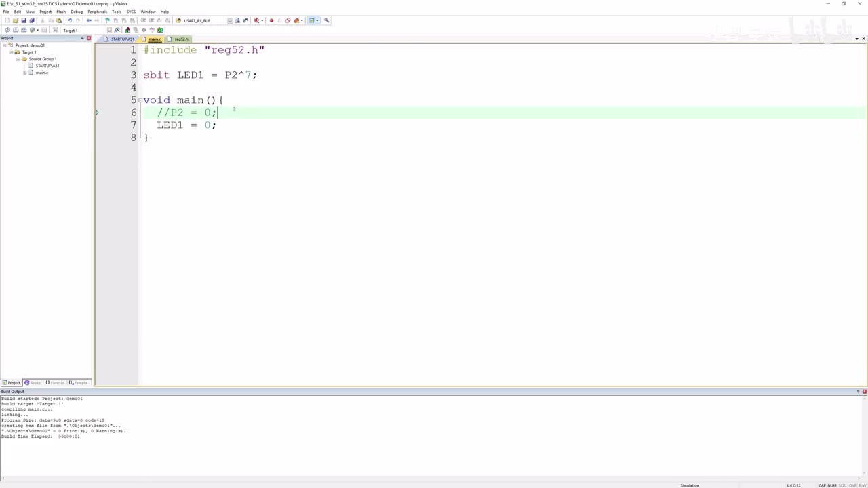The height and width of the screenshot is (488, 868).
Task: Select main.c in the project tree
Action: (x=42, y=73)
